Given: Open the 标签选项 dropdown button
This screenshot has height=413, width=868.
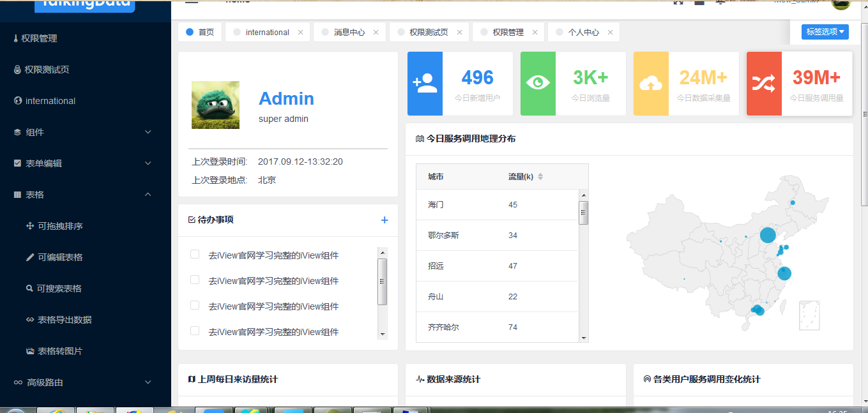Looking at the screenshot, I should 825,31.
